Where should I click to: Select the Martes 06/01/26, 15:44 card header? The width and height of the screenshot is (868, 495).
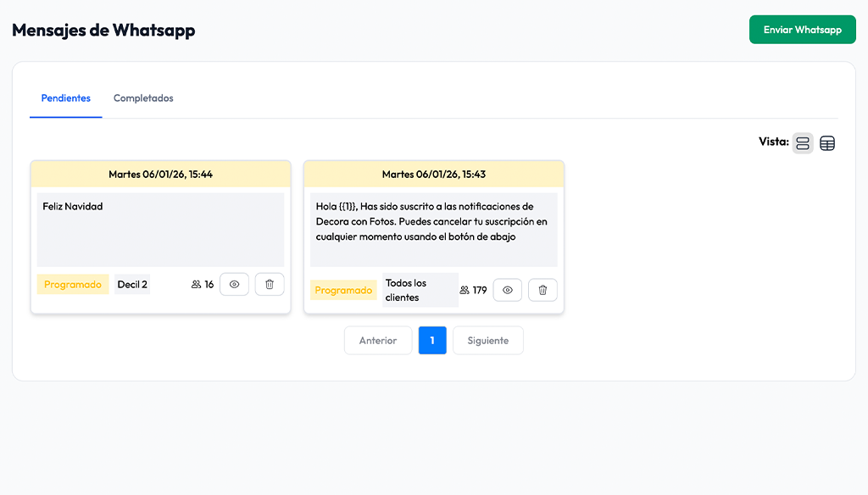click(160, 175)
